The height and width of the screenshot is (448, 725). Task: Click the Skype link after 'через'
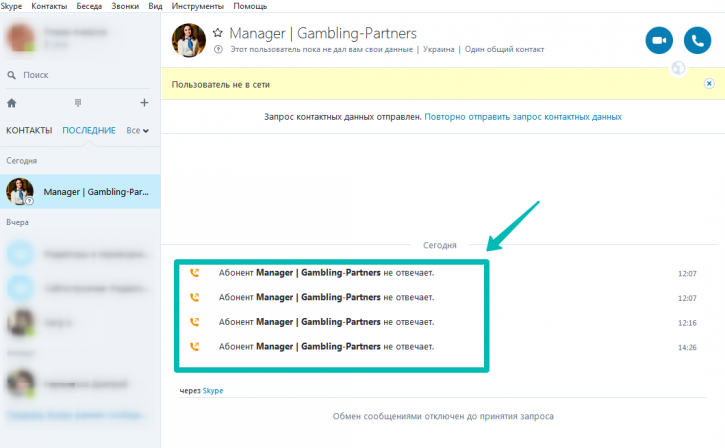(x=213, y=391)
